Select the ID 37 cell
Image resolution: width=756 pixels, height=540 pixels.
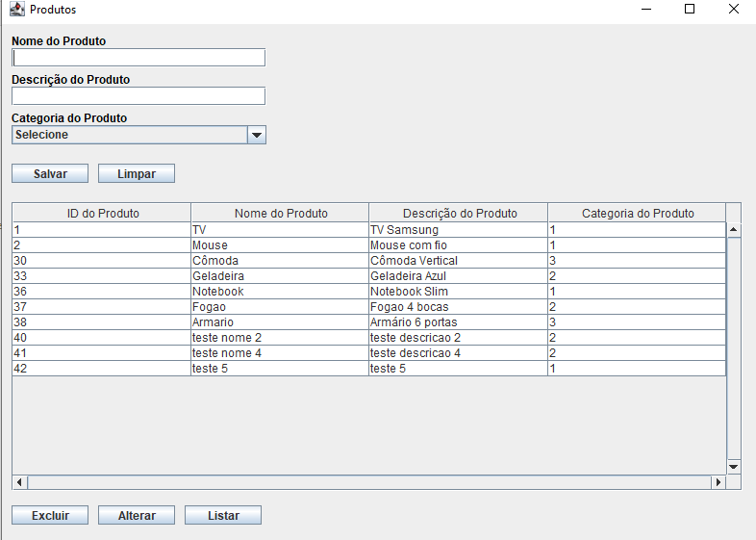(x=102, y=307)
